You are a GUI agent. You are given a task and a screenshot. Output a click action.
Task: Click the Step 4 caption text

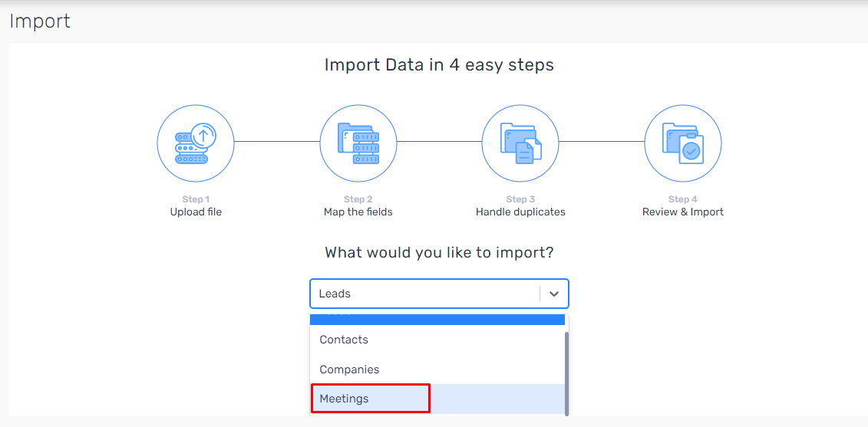(x=683, y=199)
